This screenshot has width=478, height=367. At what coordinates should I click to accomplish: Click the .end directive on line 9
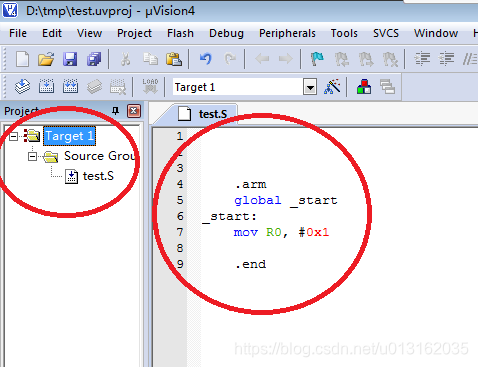(x=250, y=264)
